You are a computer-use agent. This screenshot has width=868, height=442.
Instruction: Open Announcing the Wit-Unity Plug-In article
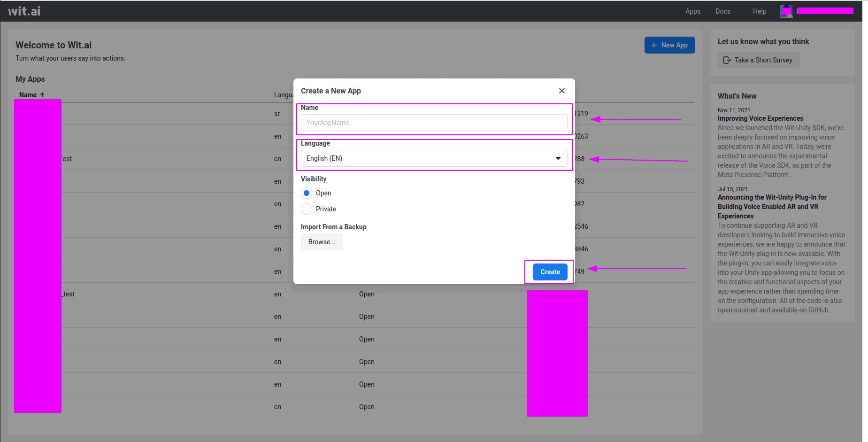click(772, 207)
